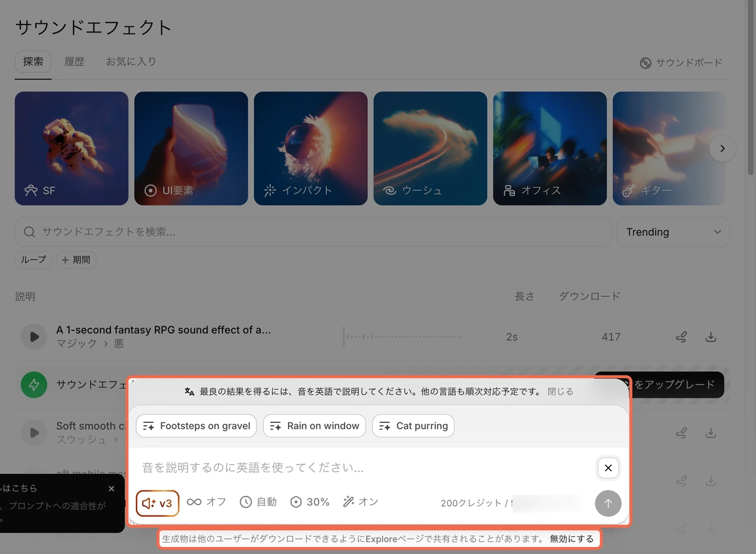The image size is (756, 554).
Task: Open the duration 自動 setting
Action: (258, 502)
